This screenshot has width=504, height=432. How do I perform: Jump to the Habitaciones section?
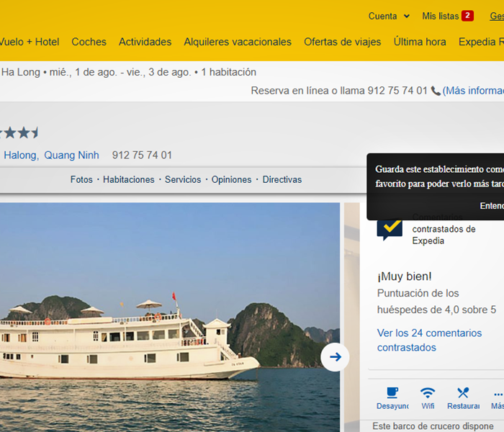click(x=129, y=180)
